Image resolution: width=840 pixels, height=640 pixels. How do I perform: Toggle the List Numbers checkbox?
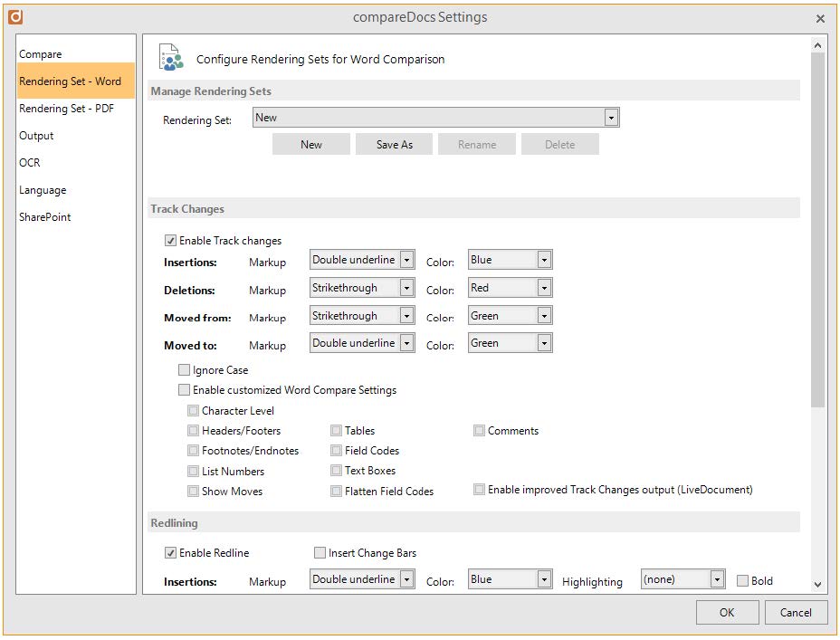193,471
